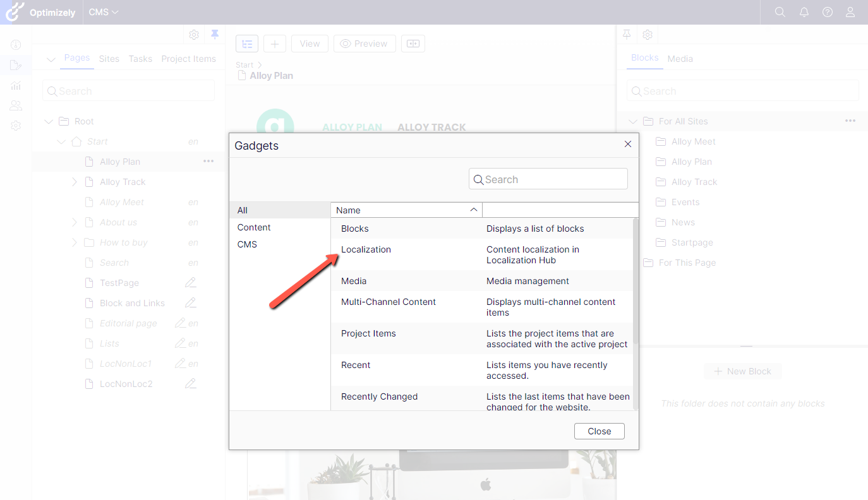Screen dimensions: 868x500
Task: Select the Recent gadget row
Action: point(481,370)
